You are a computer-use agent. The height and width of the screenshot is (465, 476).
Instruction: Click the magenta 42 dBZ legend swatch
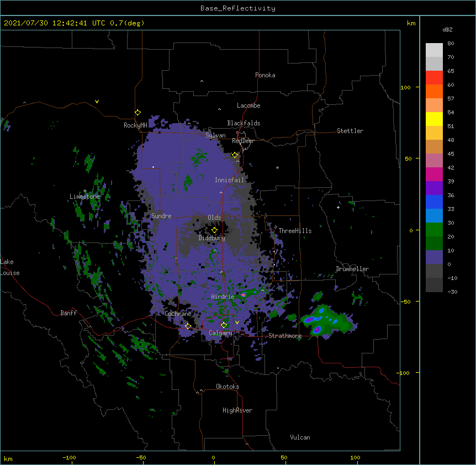[434, 174]
